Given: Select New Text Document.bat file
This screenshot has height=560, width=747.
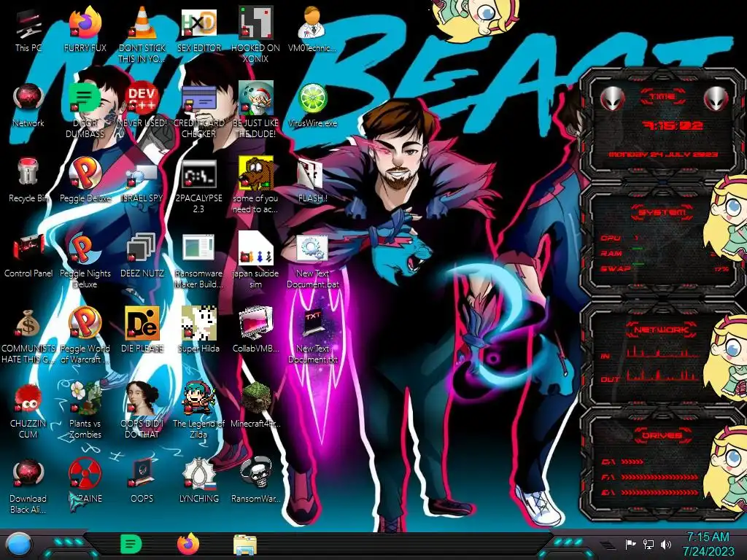Looking at the screenshot, I should click(312, 261).
